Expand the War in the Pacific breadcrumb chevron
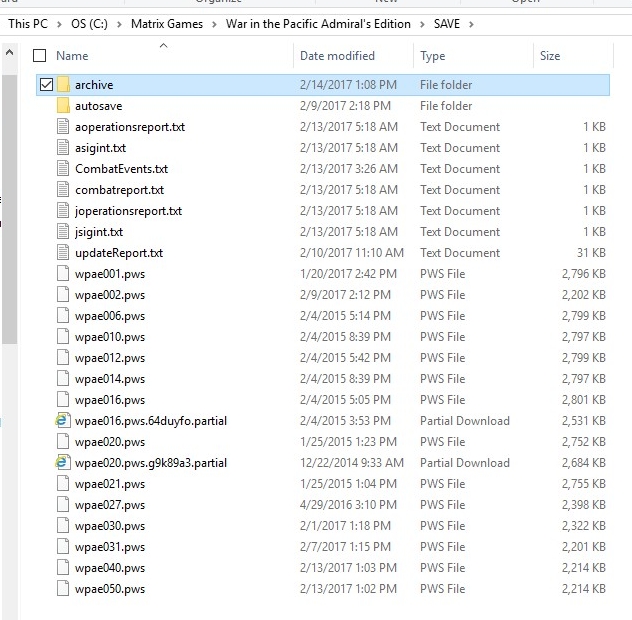The height and width of the screenshot is (620, 632). click(x=422, y=24)
